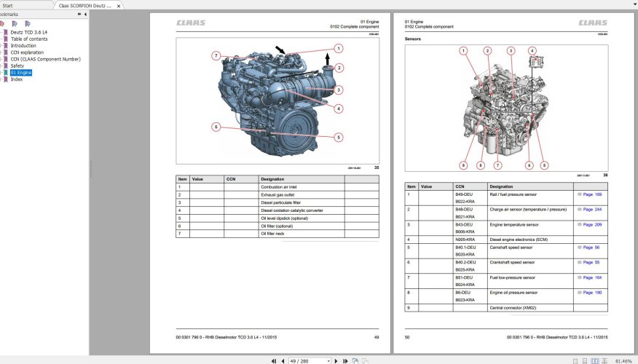Screen dimensions: 638x364
Task: Switch to continuous single page layout
Action: click(585, 361)
